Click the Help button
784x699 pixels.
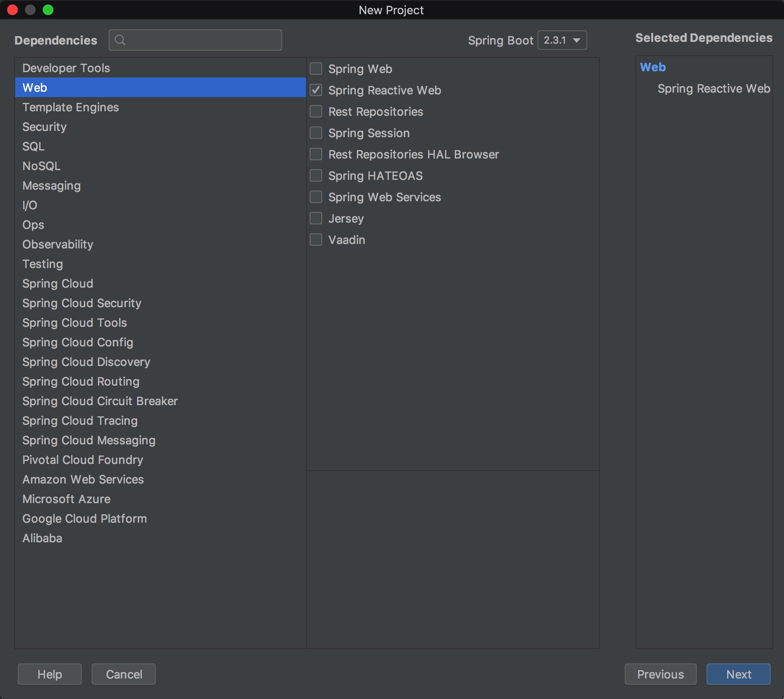coord(50,674)
